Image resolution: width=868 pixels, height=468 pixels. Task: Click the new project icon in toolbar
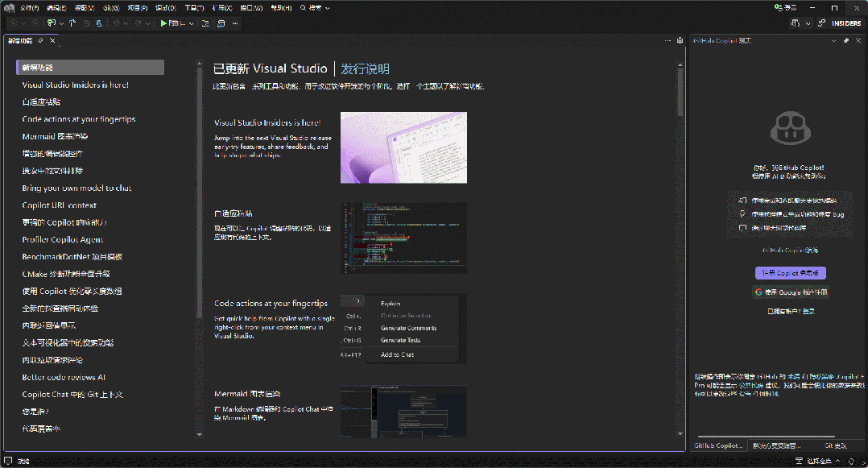pyautogui.click(x=52, y=23)
